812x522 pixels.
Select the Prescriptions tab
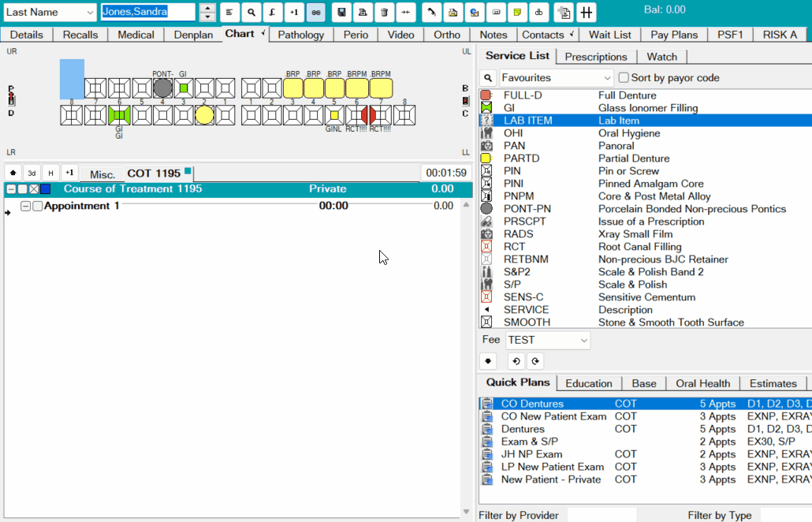[596, 56]
